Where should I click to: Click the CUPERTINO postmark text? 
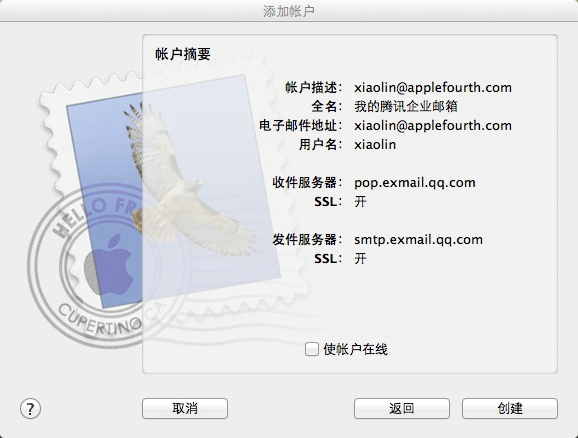(100, 320)
